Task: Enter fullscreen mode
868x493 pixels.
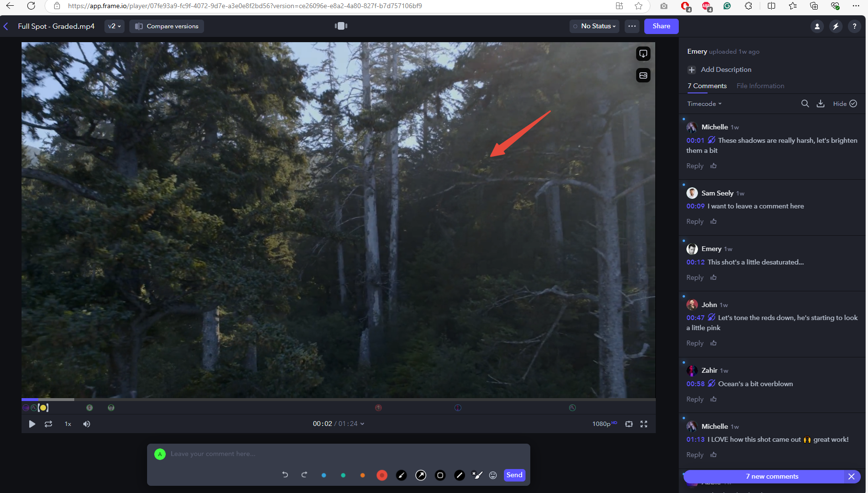Action: pos(644,424)
